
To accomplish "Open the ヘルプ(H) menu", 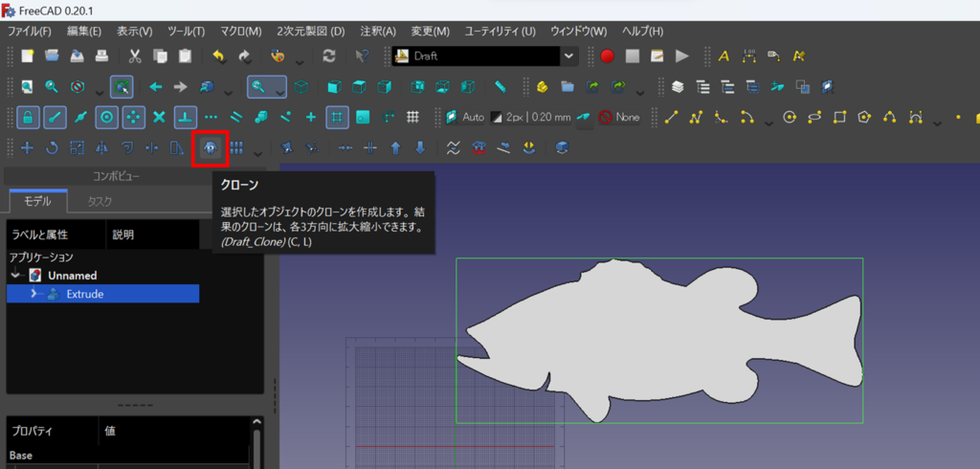I will coord(642,32).
